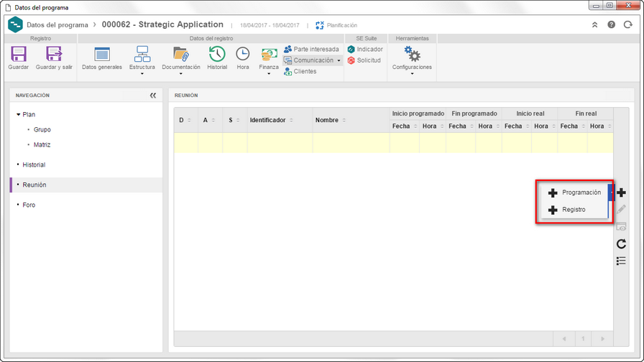Expand Finanza dropdown arrow
The width and height of the screenshot is (644, 362).
coord(269,74)
